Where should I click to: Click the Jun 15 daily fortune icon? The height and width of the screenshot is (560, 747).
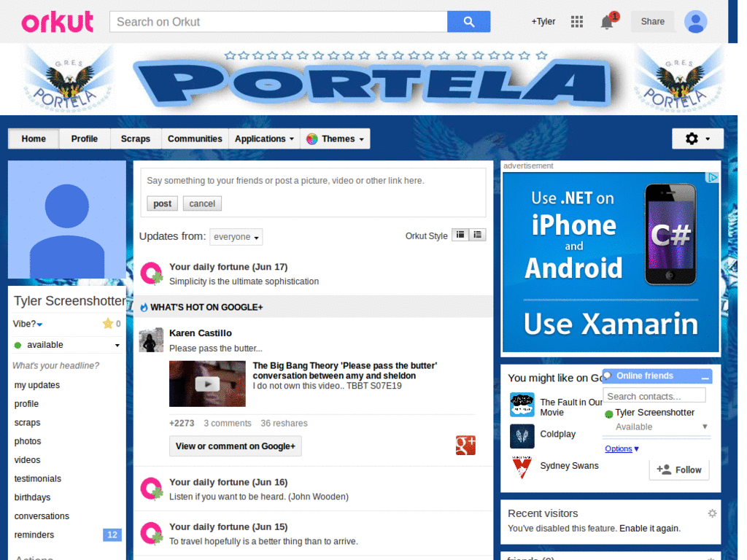tap(152, 533)
